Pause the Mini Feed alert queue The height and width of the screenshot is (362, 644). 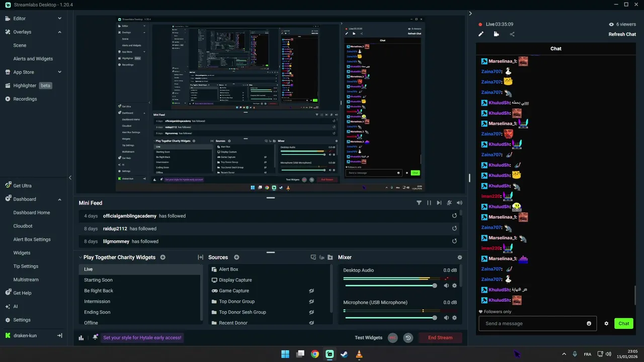429,203
